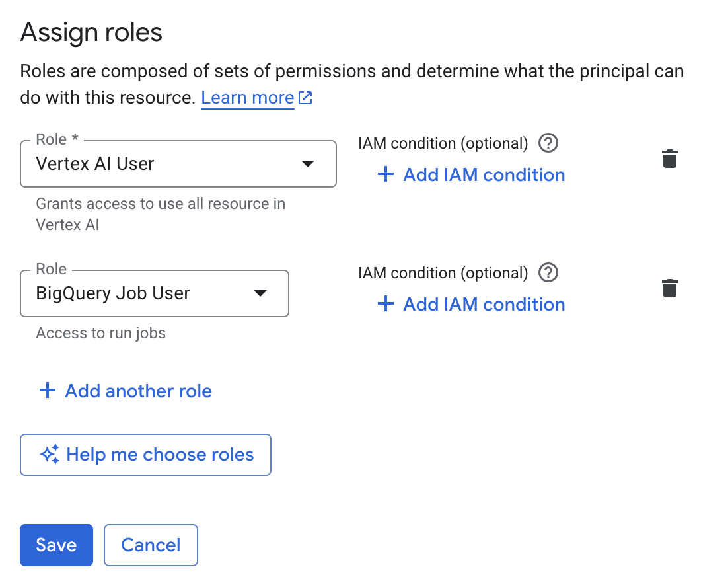This screenshot has width=728, height=579.
Task: Click the plus icon before Add IAM condition
Action: click(x=385, y=174)
